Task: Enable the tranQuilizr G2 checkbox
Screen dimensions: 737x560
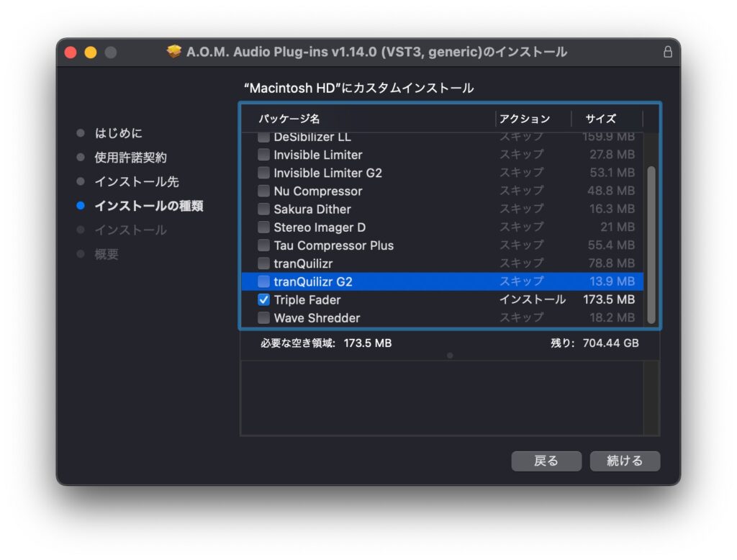Action: pyautogui.click(x=264, y=281)
